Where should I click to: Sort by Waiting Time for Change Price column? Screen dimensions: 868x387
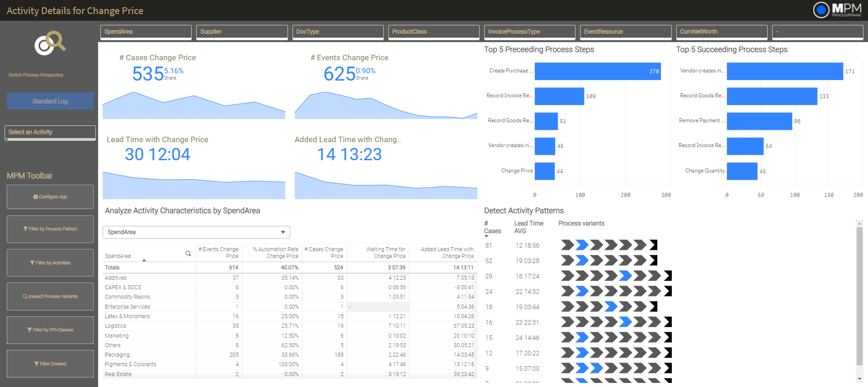[378, 253]
